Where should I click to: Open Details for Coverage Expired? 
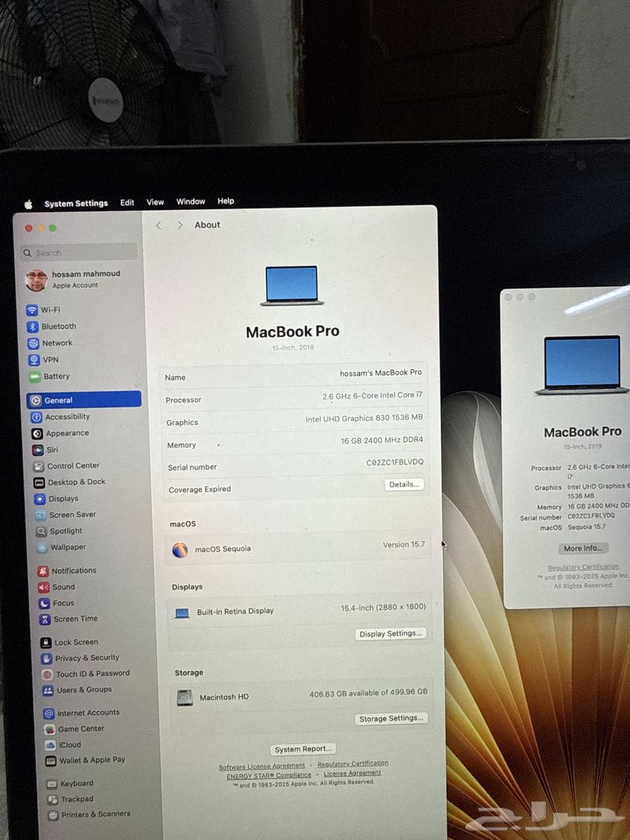pos(404,484)
